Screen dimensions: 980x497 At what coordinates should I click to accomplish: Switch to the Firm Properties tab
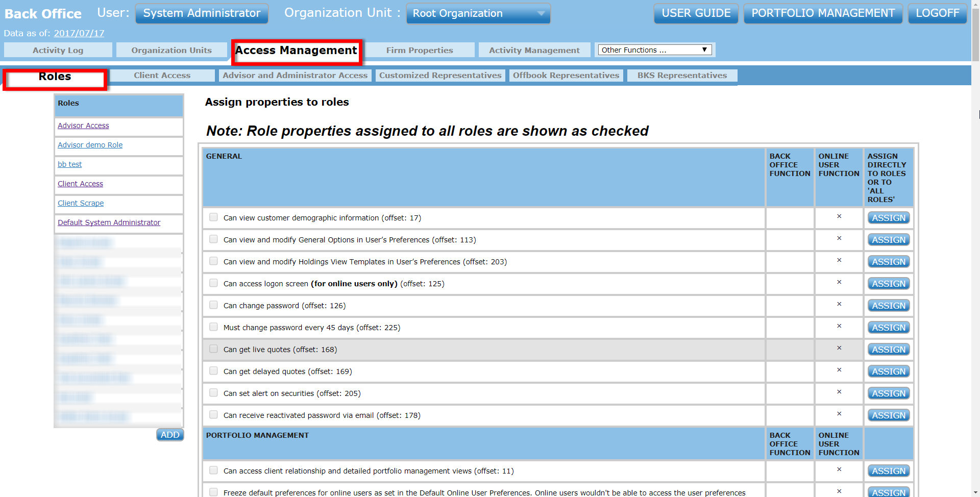420,49
